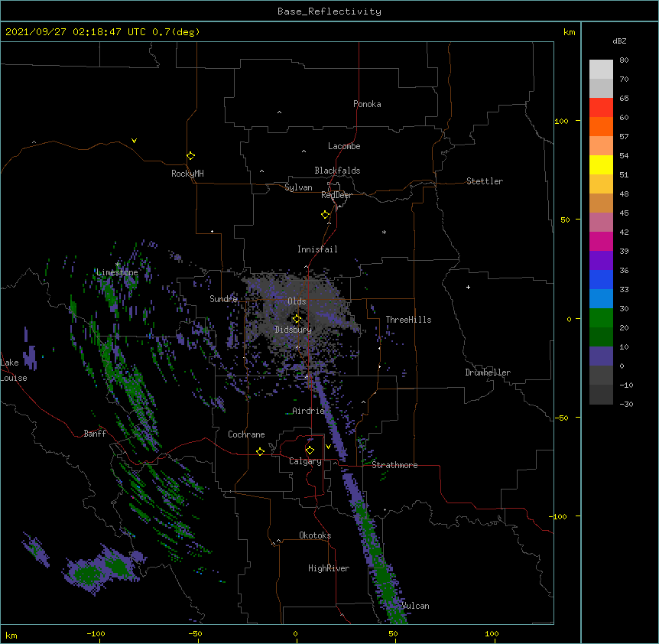Click the yellow marker near RockyMH

click(x=190, y=155)
